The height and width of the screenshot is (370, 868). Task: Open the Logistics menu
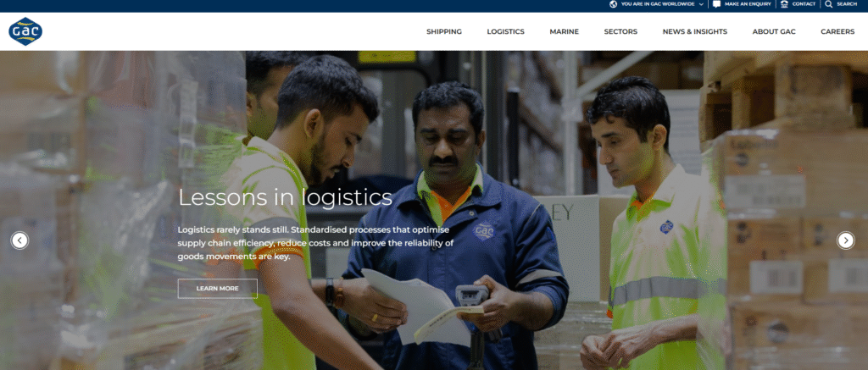pos(505,31)
